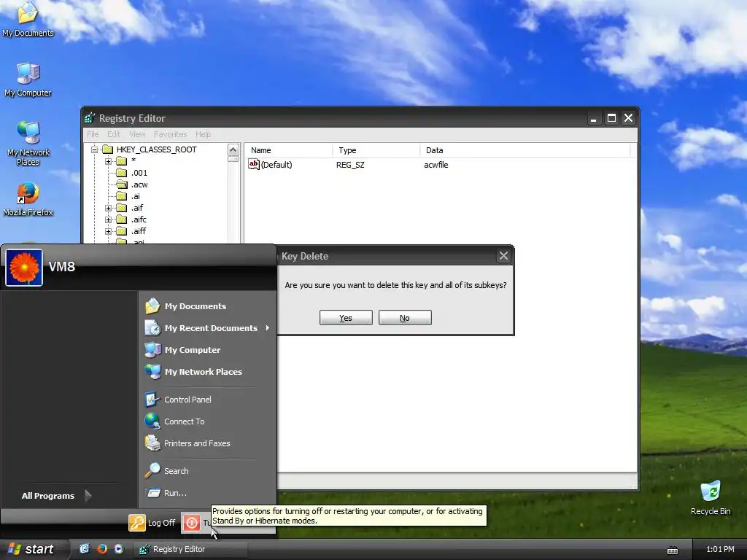The width and height of the screenshot is (747, 560).
Task: Click the 1:01 PM clock
Action: 720,549
